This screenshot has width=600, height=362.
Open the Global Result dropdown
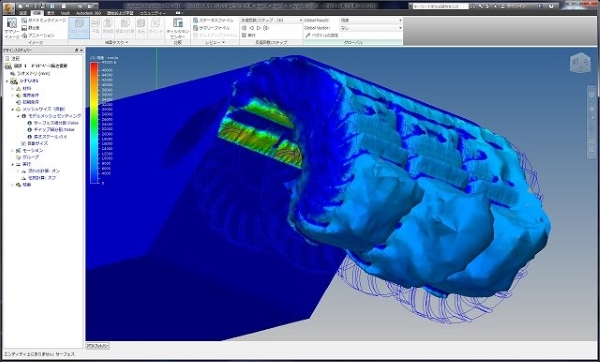371,20
